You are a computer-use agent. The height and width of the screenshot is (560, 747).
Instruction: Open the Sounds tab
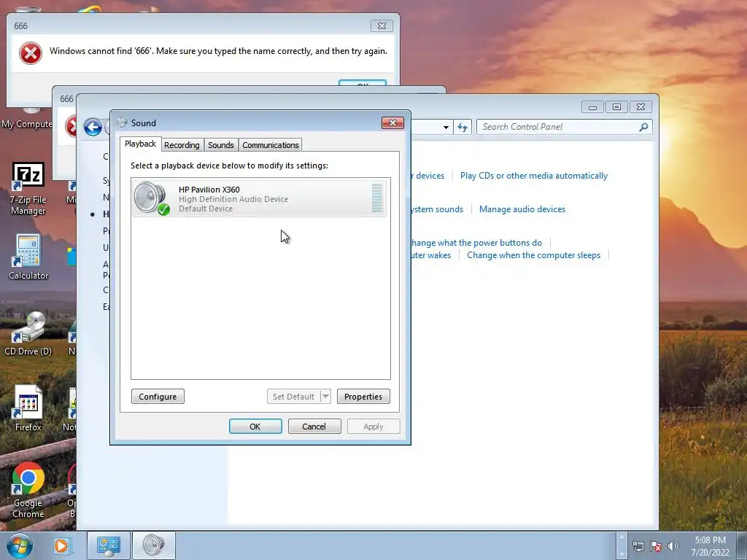point(220,145)
